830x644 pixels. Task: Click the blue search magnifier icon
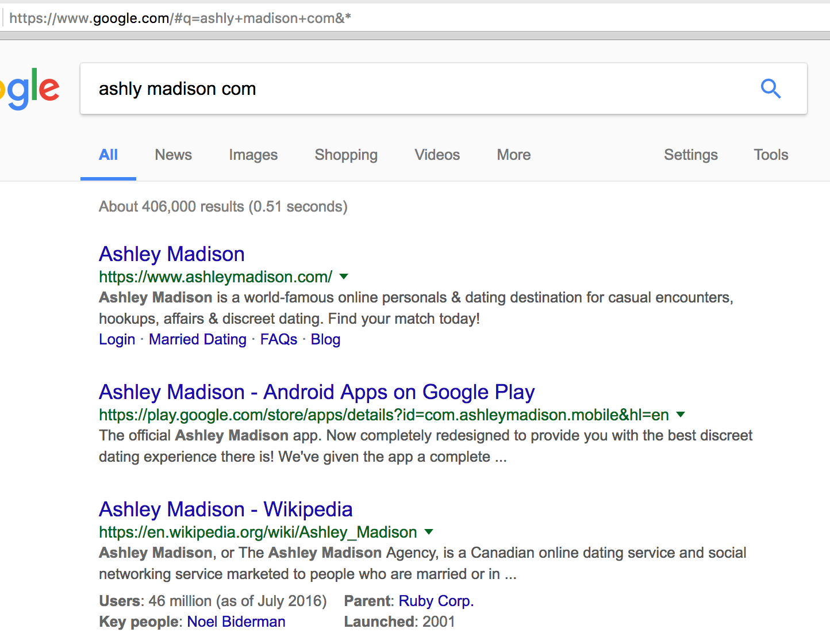[771, 89]
